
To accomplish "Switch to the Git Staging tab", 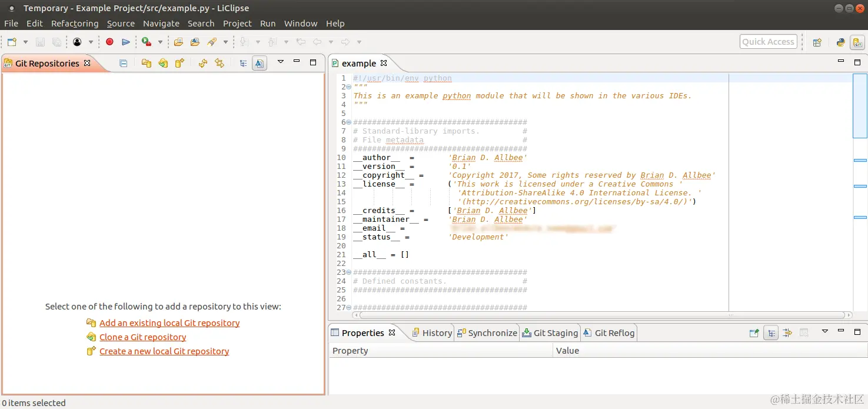I will (550, 332).
